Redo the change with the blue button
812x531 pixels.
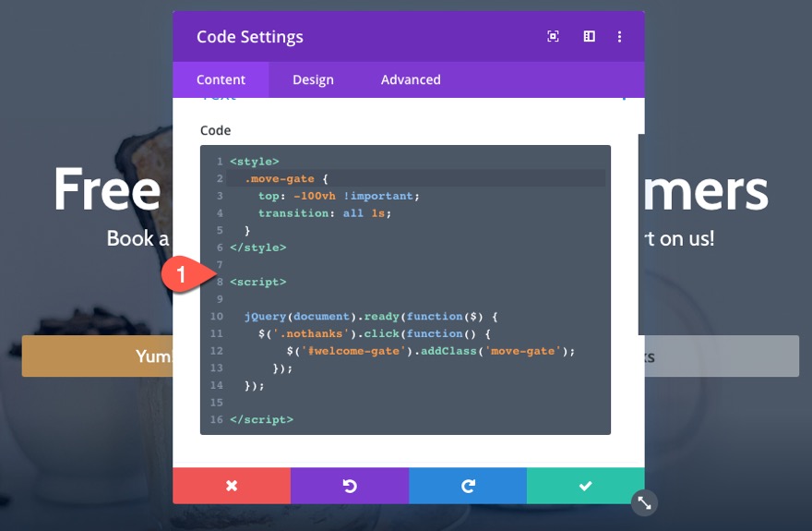click(x=468, y=486)
